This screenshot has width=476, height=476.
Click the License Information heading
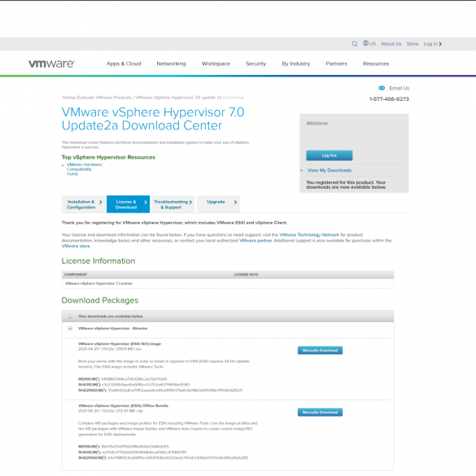(98, 261)
